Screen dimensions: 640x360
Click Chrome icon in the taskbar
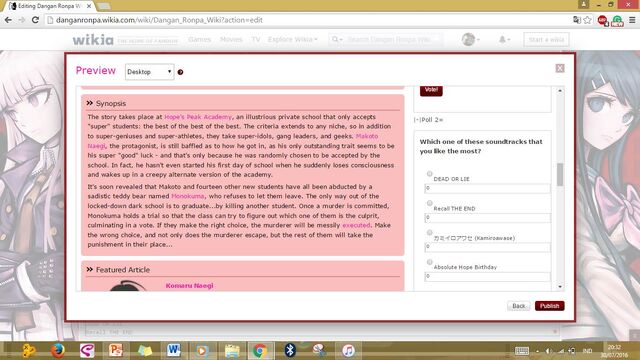pos(260,351)
